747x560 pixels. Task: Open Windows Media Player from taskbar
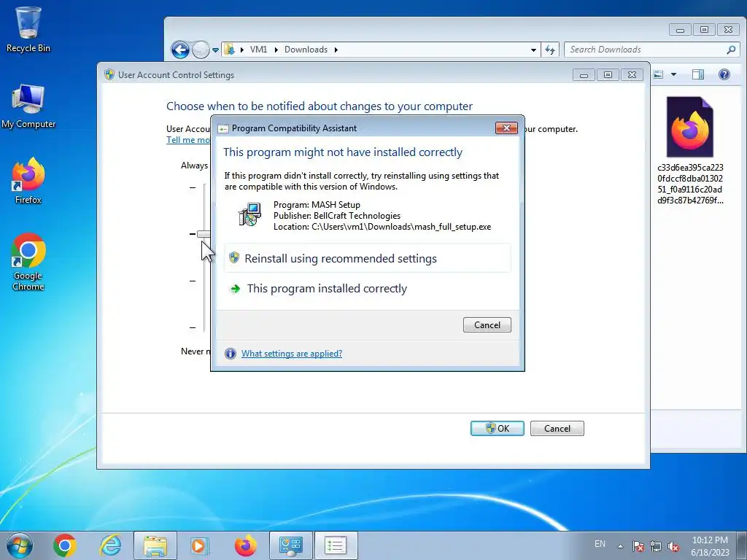pyautogui.click(x=198, y=545)
